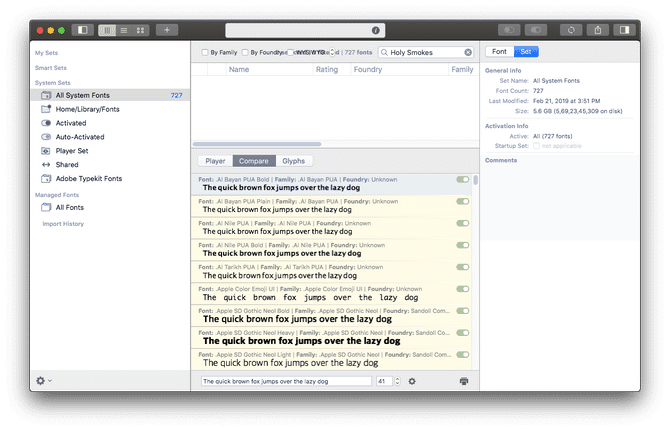Click the deactivate fonts toolbar button
Image resolution: width=670 pixels, height=431 pixels.
pos(536,30)
